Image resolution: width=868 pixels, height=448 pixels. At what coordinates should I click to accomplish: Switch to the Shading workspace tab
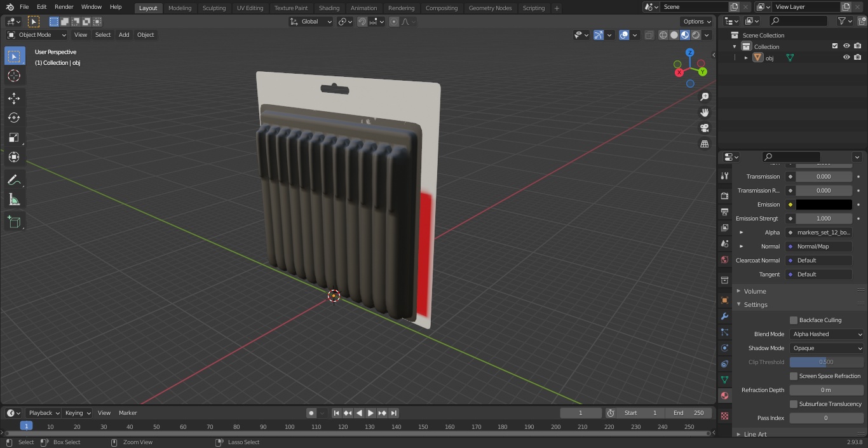tap(329, 8)
